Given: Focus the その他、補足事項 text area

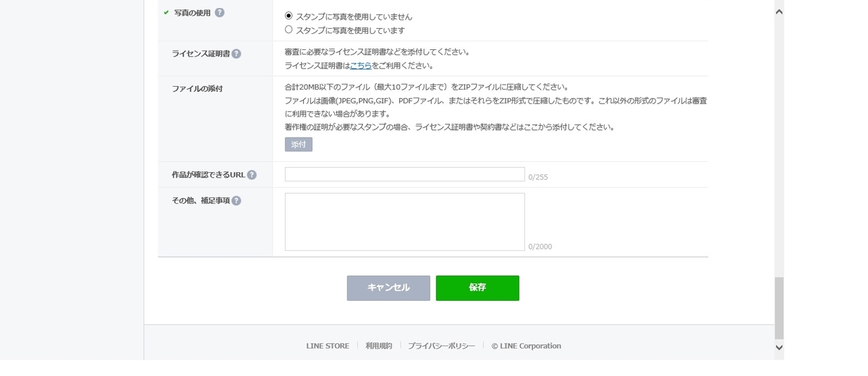Looking at the screenshot, I should (x=405, y=222).
